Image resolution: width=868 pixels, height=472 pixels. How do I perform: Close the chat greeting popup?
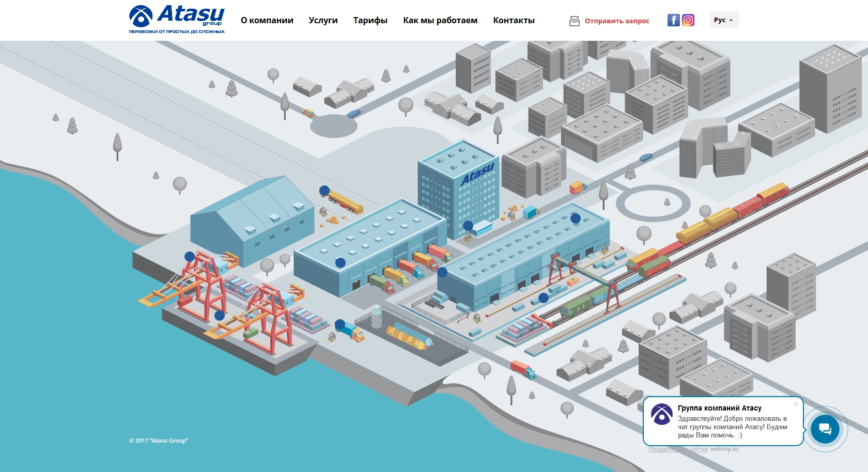[796, 404]
